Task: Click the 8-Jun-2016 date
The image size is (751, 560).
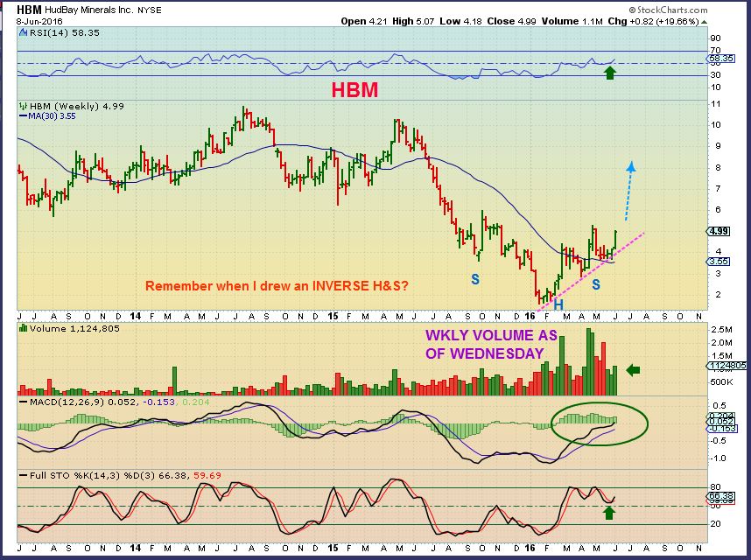Action: coord(39,22)
